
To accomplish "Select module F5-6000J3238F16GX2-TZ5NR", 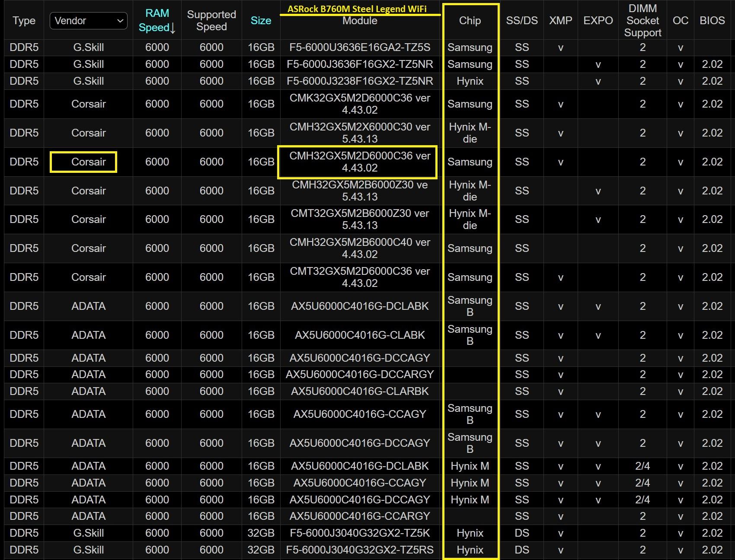I will (360, 81).
